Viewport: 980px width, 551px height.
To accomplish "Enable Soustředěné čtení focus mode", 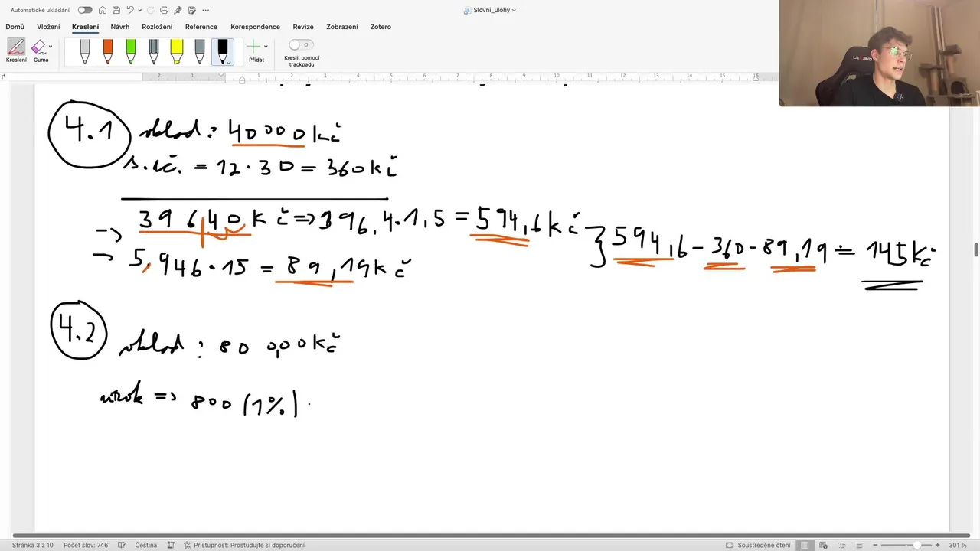I will [758, 545].
